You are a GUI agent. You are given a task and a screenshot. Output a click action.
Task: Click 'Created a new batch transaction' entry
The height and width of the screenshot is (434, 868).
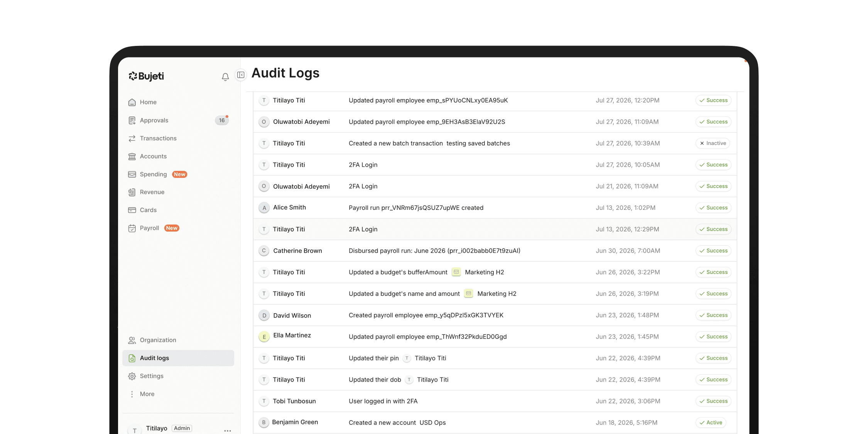point(429,144)
